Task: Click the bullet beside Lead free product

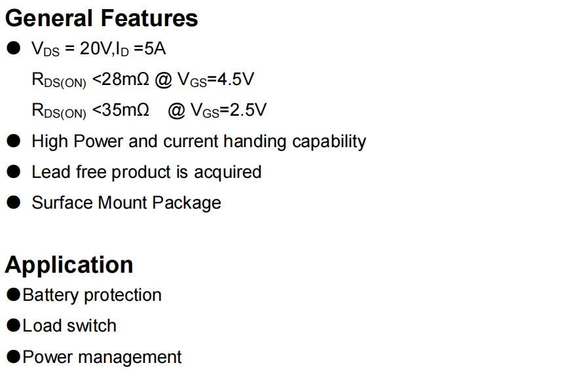Action: (x=14, y=171)
